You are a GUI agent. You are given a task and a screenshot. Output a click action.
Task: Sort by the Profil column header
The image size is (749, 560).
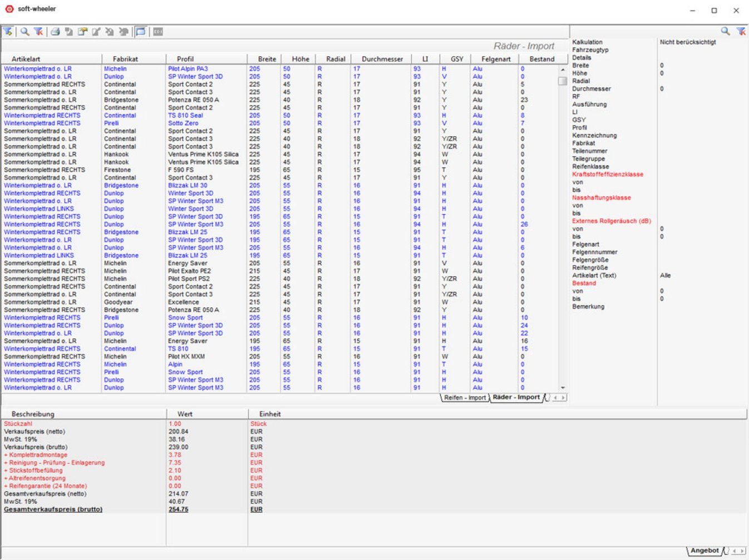coord(206,59)
